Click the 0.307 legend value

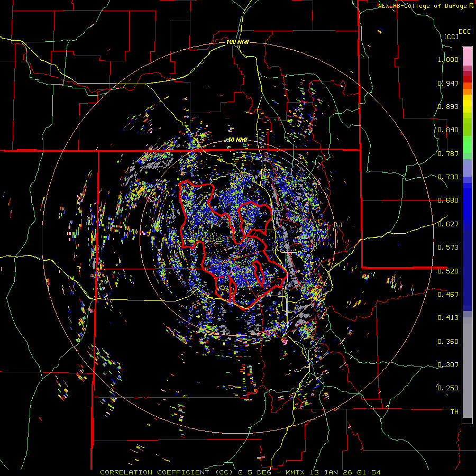(448, 365)
